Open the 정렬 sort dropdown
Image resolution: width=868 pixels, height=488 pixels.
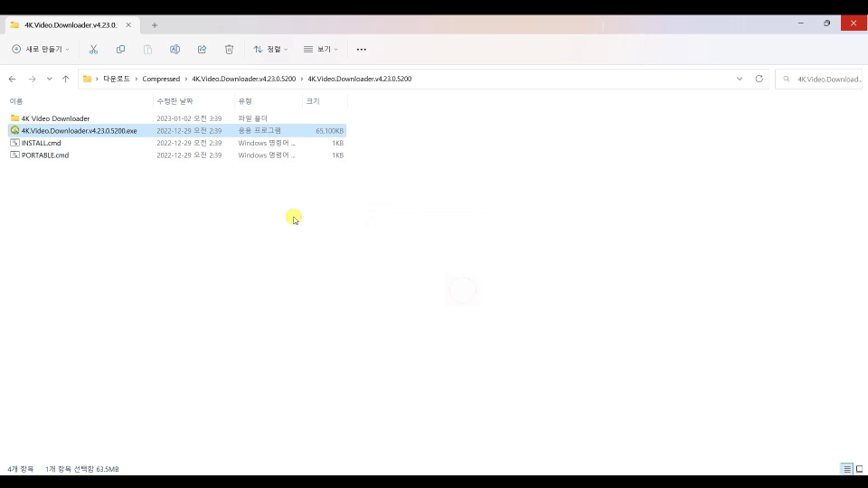click(x=270, y=49)
